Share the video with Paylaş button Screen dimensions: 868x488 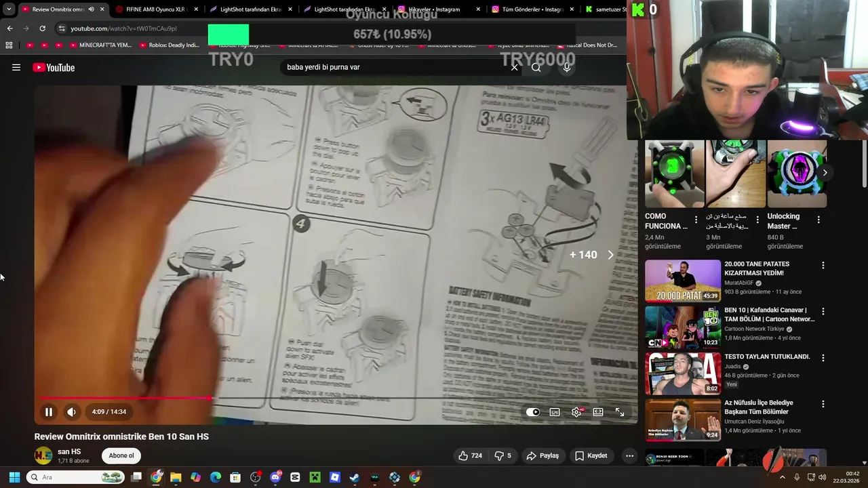coord(542,455)
